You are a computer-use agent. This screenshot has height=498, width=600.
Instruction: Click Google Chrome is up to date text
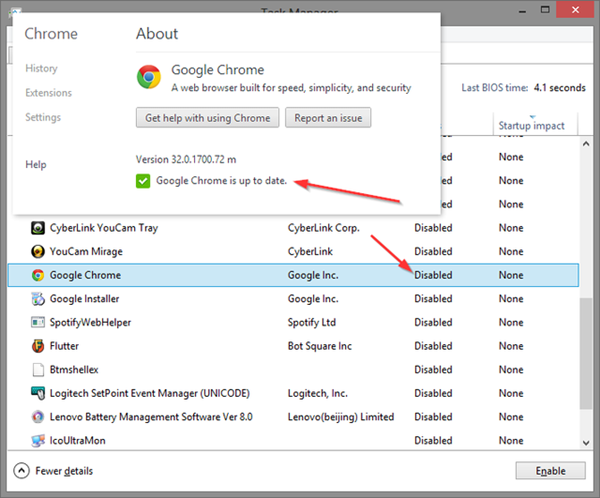tap(221, 181)
